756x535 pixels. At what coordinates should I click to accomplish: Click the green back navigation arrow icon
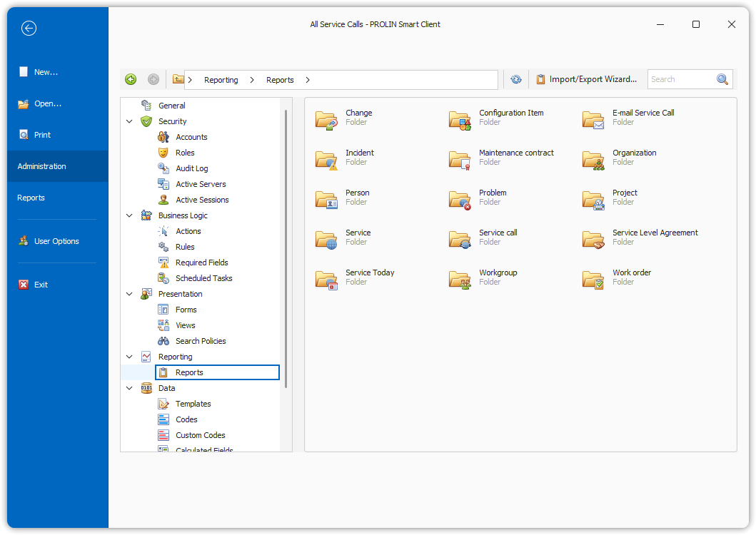(131, 80)
